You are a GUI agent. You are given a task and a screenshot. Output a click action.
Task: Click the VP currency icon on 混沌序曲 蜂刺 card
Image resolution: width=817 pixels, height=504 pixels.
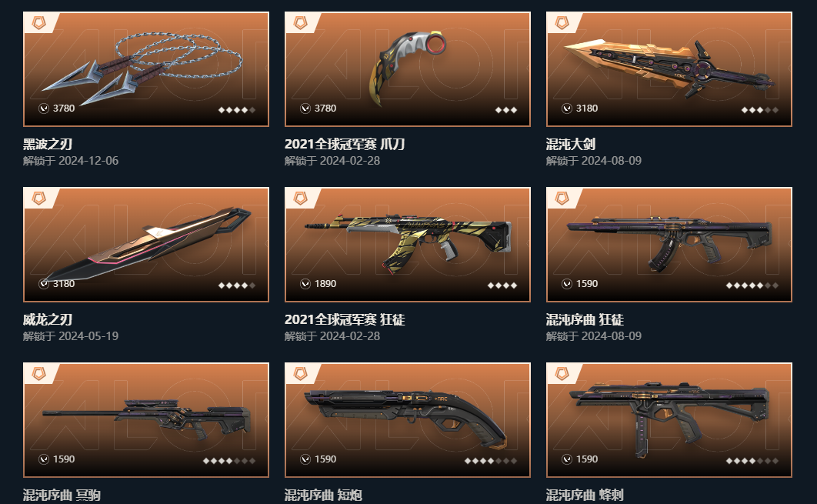567,459
